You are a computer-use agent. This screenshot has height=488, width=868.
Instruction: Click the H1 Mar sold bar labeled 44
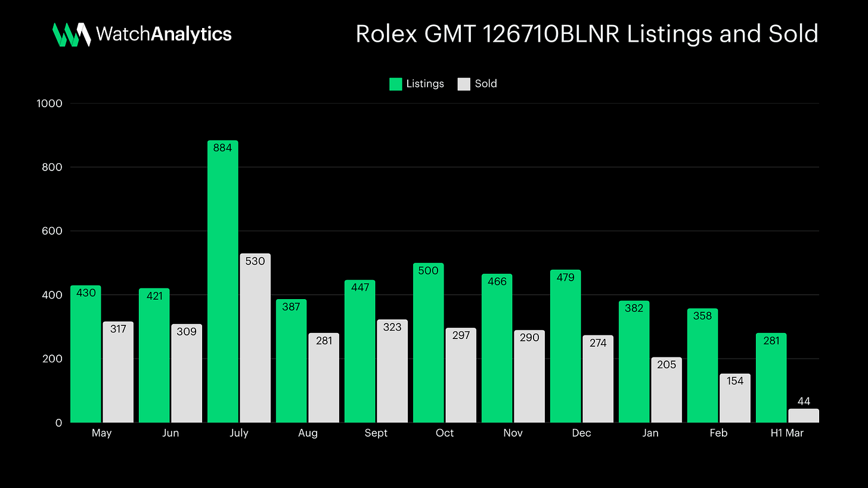tap(804, 415)
